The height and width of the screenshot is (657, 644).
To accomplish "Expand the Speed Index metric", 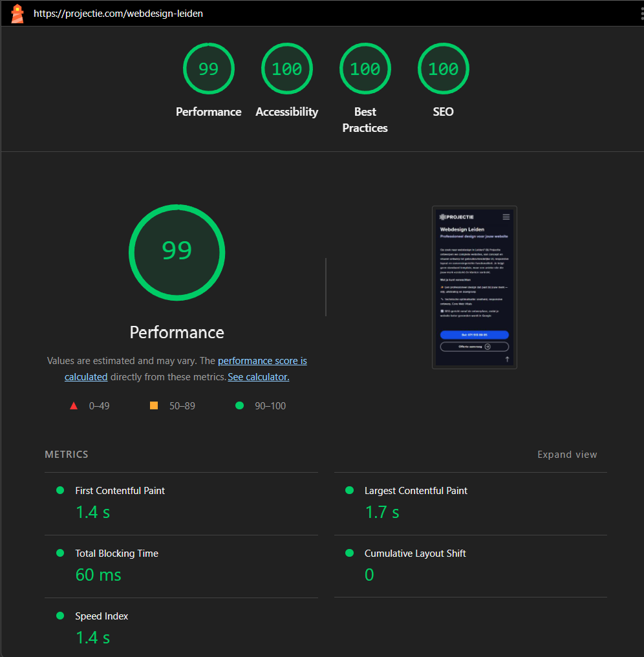I will 102,616.
